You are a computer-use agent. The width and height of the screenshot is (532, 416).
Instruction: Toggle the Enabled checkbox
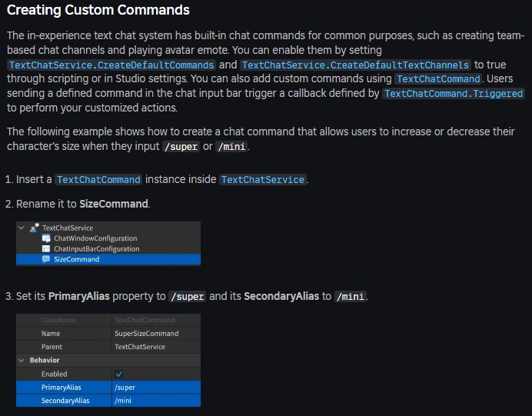click(119, 374)
